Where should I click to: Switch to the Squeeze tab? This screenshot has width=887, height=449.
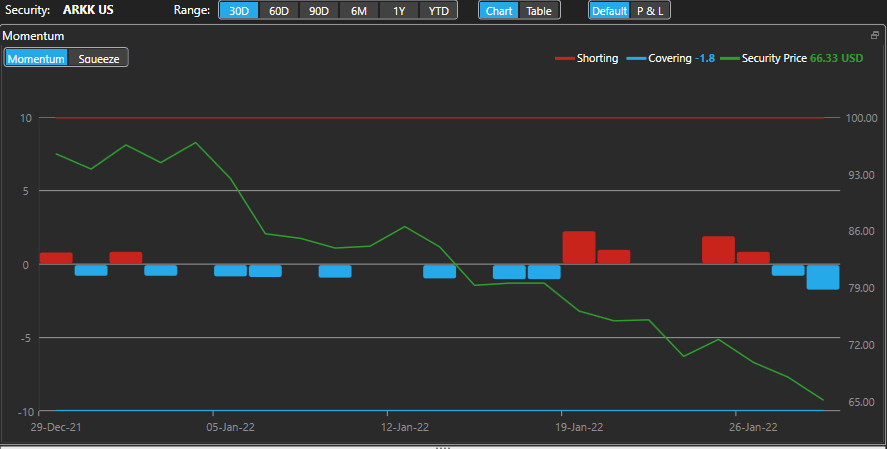point(98,59)
